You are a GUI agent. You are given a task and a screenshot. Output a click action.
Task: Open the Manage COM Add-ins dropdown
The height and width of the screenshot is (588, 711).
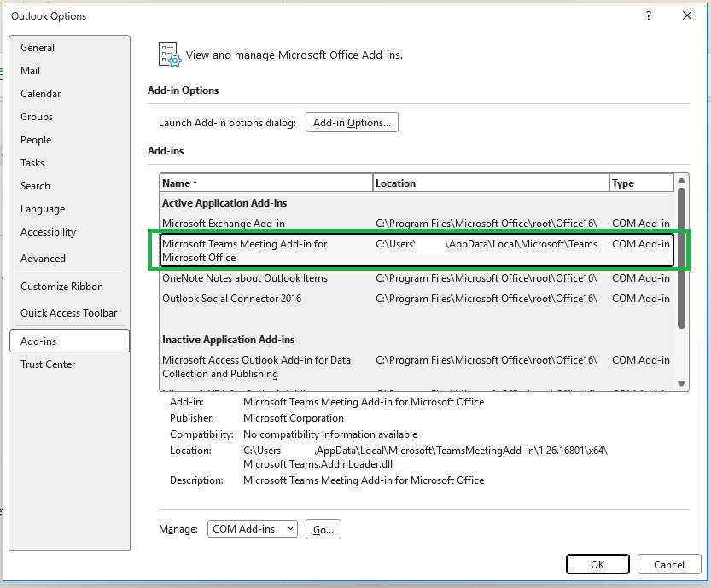coord(252,528)
